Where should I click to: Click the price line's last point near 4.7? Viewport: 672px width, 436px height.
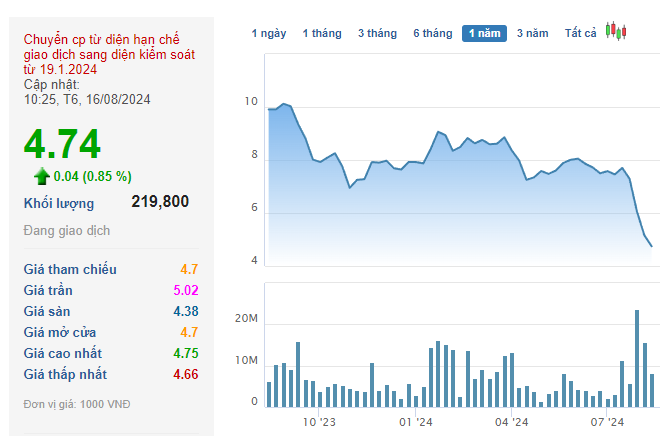pos(651,246)
